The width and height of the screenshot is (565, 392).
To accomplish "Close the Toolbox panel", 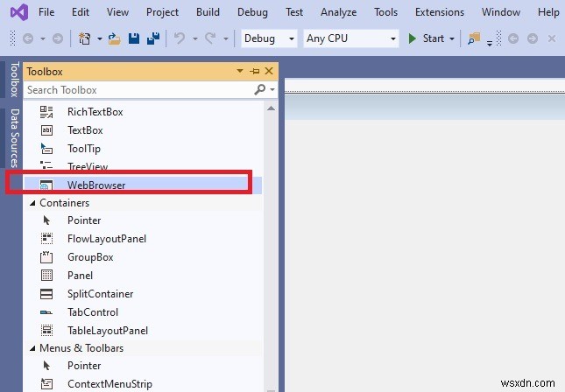I will click(269, 71).
